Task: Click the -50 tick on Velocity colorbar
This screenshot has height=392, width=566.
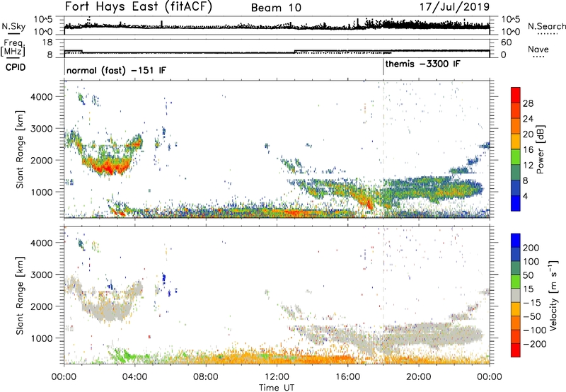Action: 532,316
